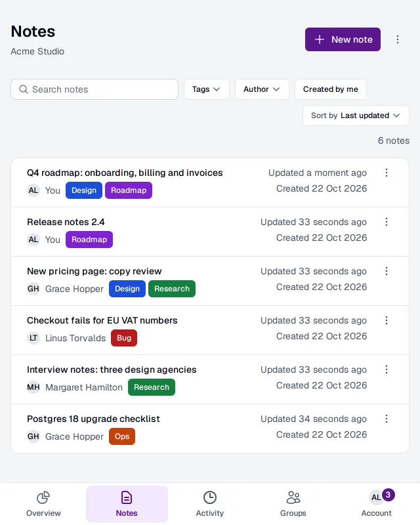Click Grace Hopper on New pricing page note
The image size is (420, 525).
coord(74,289)
